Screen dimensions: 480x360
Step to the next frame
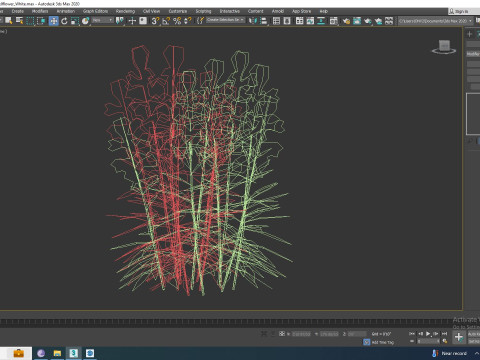(436, 334)
